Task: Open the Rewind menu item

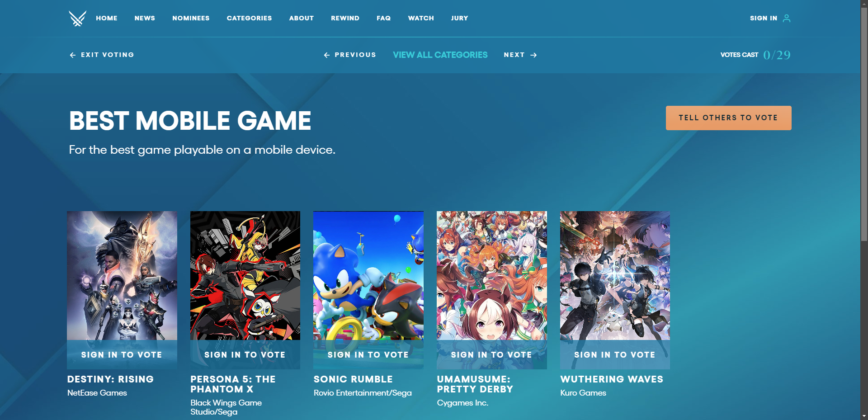Action: [345, 18]
